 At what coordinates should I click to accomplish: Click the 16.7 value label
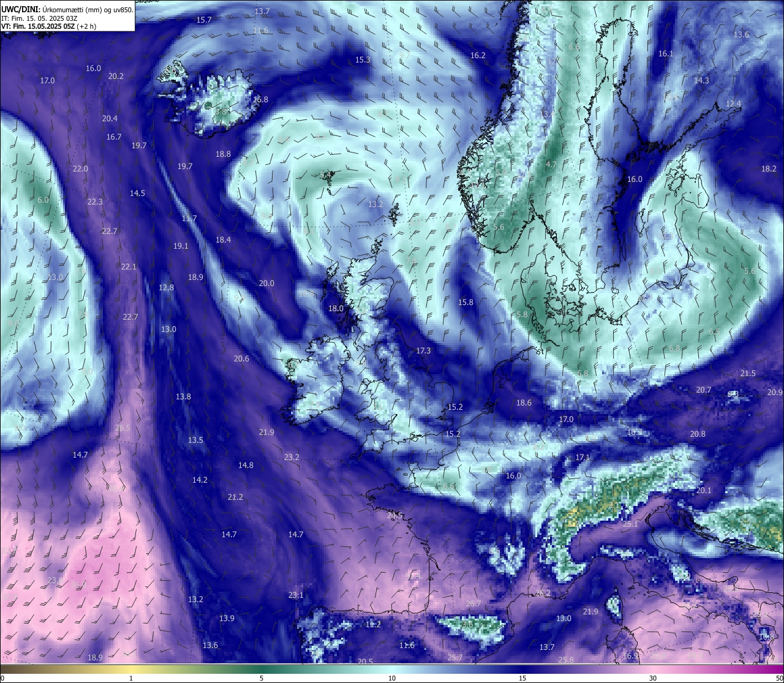tap(114, 137)
